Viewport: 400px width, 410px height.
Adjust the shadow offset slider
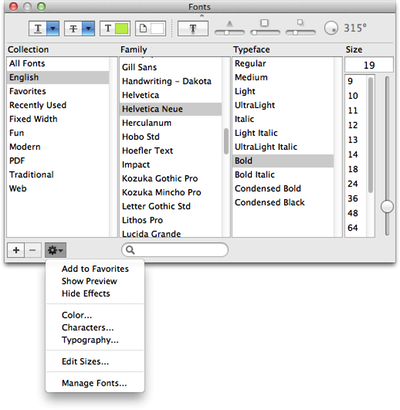300,32
